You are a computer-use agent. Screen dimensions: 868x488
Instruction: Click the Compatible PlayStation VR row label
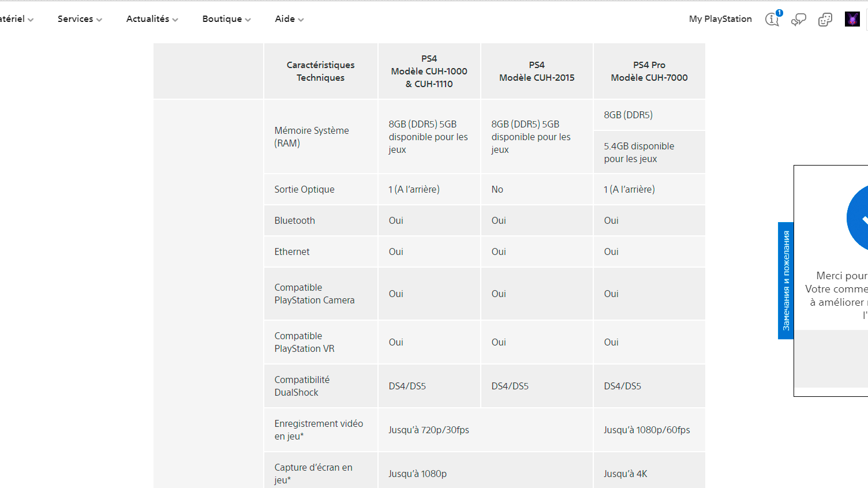pos(305,342)
